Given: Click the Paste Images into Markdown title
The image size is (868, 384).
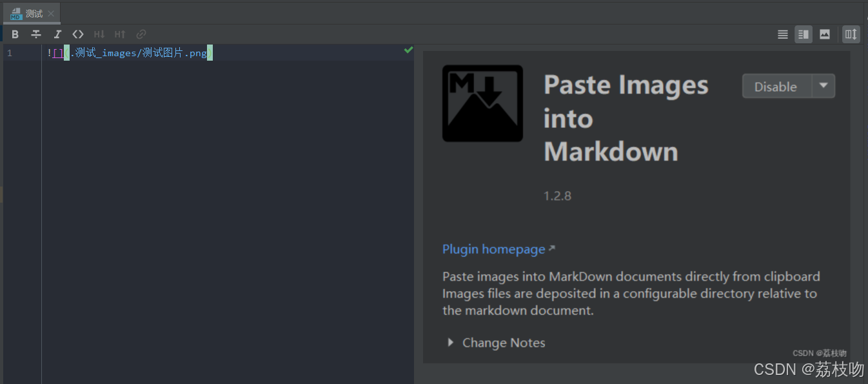Looking at the screenshot, I should point(626,119).
